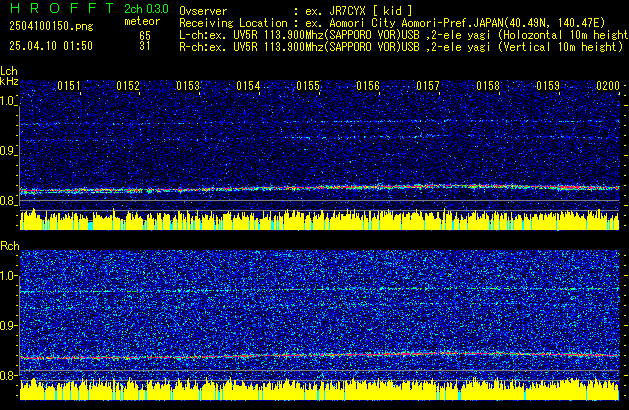
Task: Click the meteor count 31
Action: click(x=145, y=46)
